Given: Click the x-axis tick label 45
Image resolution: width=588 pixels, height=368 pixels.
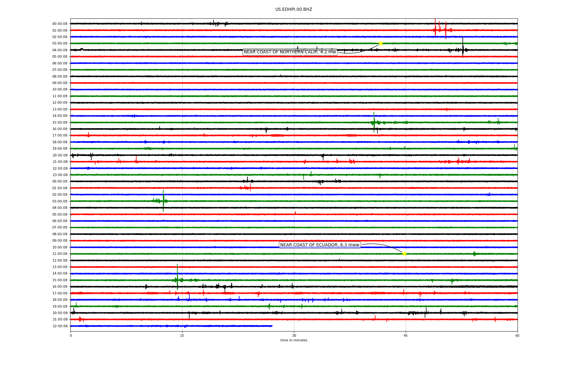Looking at the screenshot, I should point(406,335).
